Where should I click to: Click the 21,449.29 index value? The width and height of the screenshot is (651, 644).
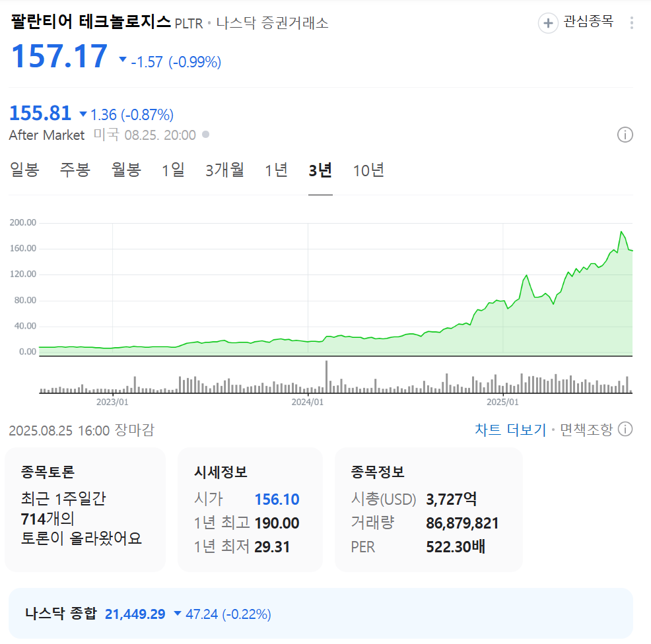coord(135,614)
